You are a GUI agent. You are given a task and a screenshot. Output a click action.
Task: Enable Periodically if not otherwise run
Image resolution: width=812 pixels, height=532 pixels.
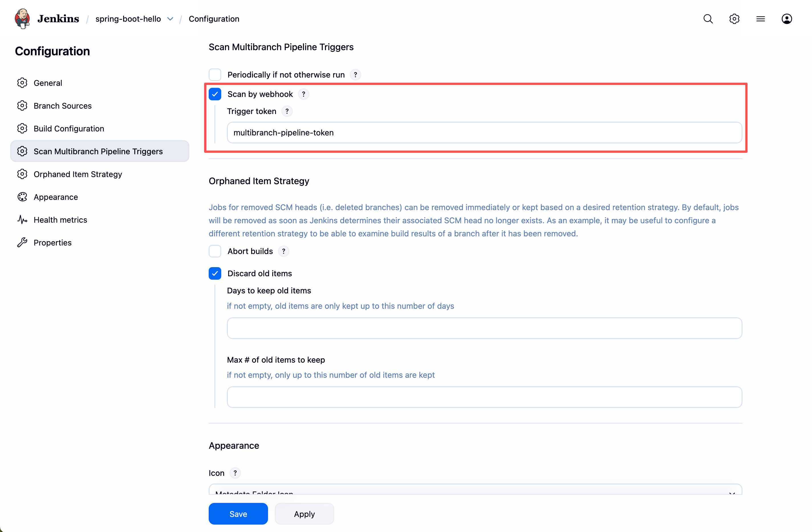pos(215,75)
